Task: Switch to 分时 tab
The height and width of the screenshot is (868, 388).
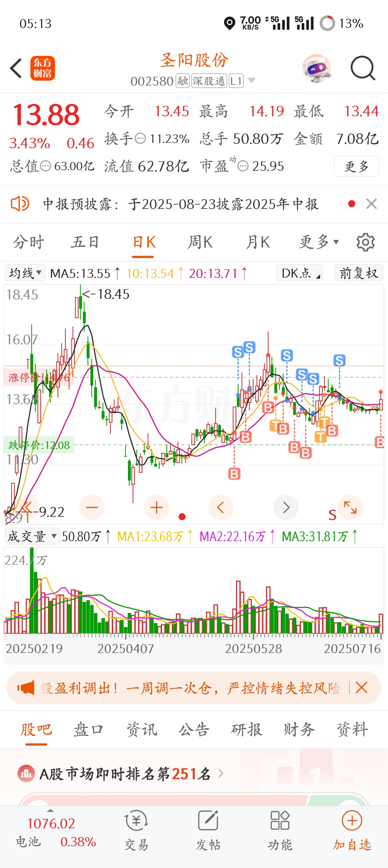Action: pyautogui.click(x=28, y=242)
